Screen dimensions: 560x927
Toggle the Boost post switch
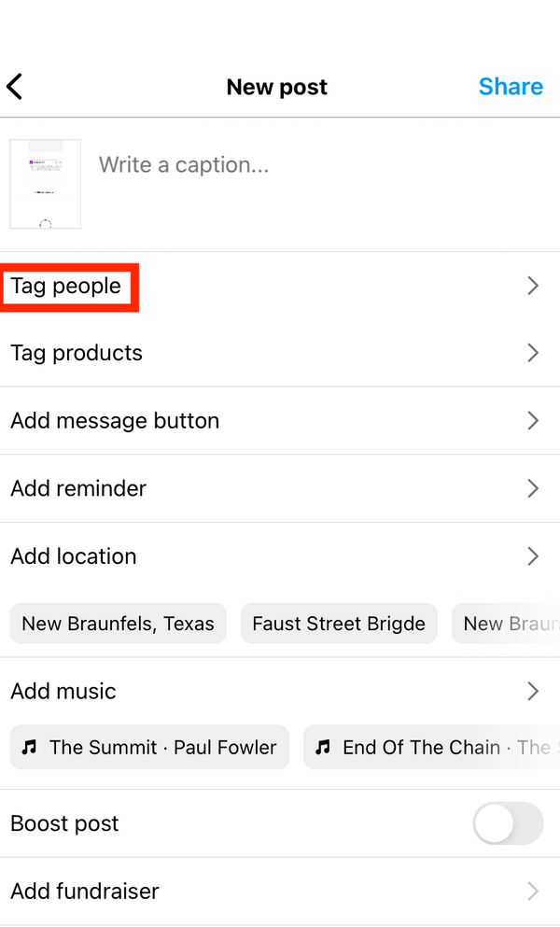click(x=508, y=823)
